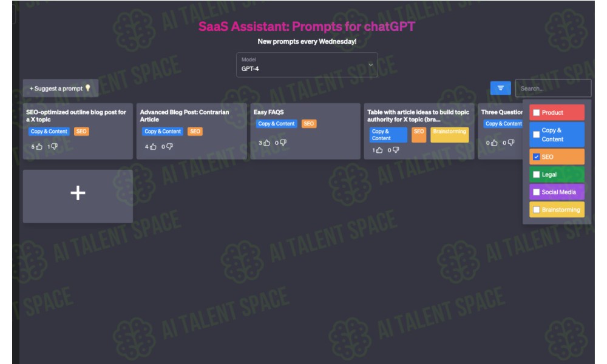Thumbs down the Advanced Blog Post card
This screenshot has width=607, height=364.
(x=169, y=147)
